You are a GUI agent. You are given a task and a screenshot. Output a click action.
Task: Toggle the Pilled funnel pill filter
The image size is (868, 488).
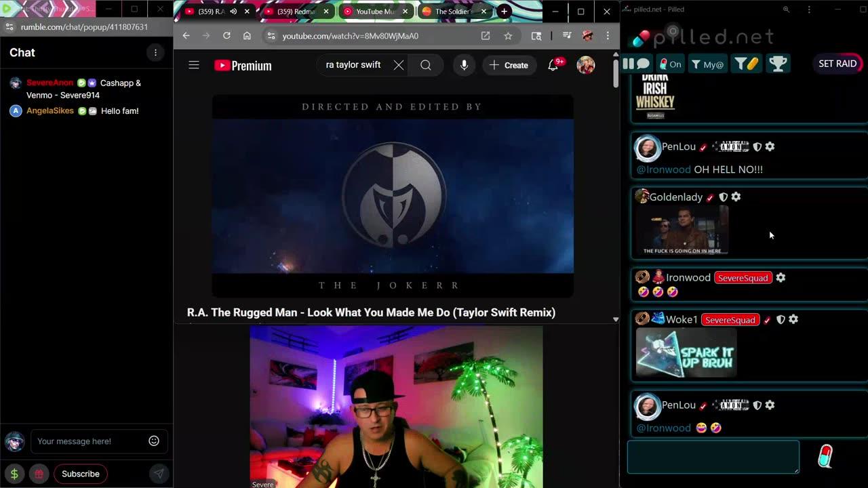[747, 64]
